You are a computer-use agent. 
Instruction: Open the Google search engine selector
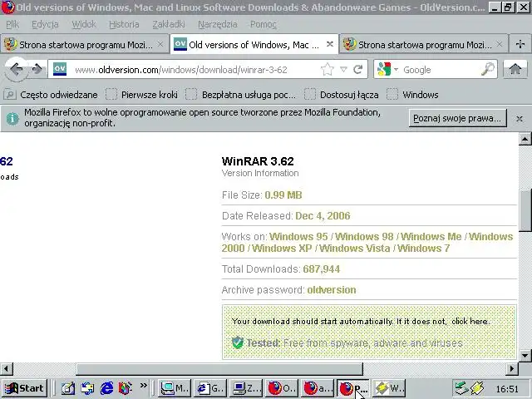click(387, 70)
